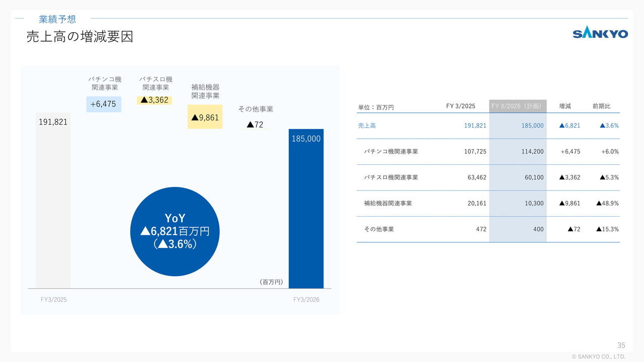Click the その他事業 table row label
Image resolution: width=644 pixels, height=362 pixels.
pyautogui.click(x=379, y=229)
